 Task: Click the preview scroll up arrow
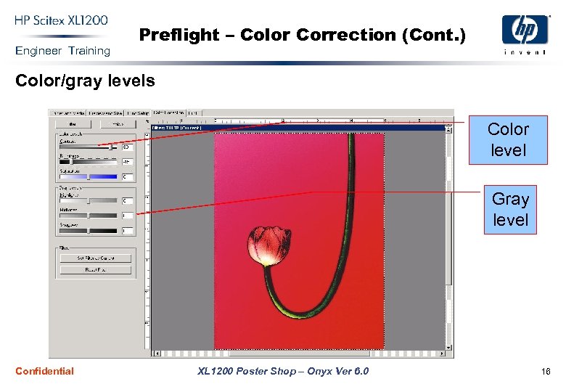448,129
